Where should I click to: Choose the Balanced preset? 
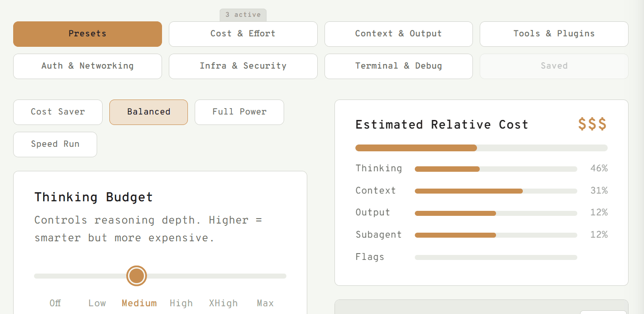pos(148,112)
